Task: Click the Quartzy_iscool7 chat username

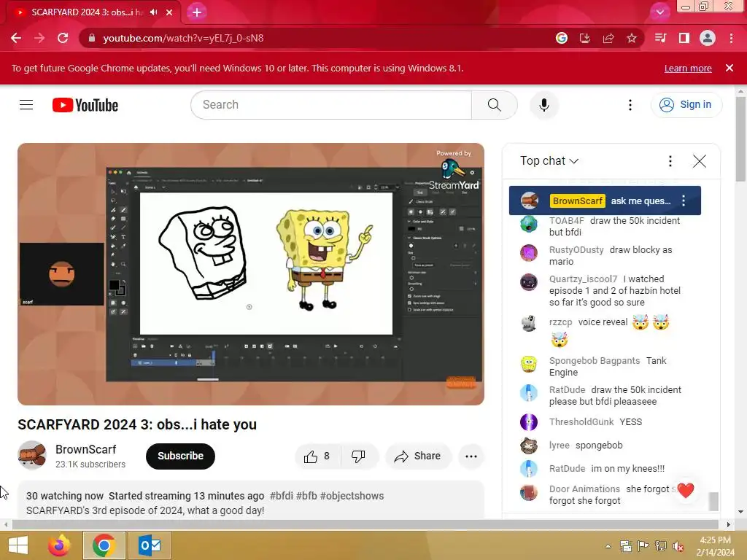Action: [583, 279]
